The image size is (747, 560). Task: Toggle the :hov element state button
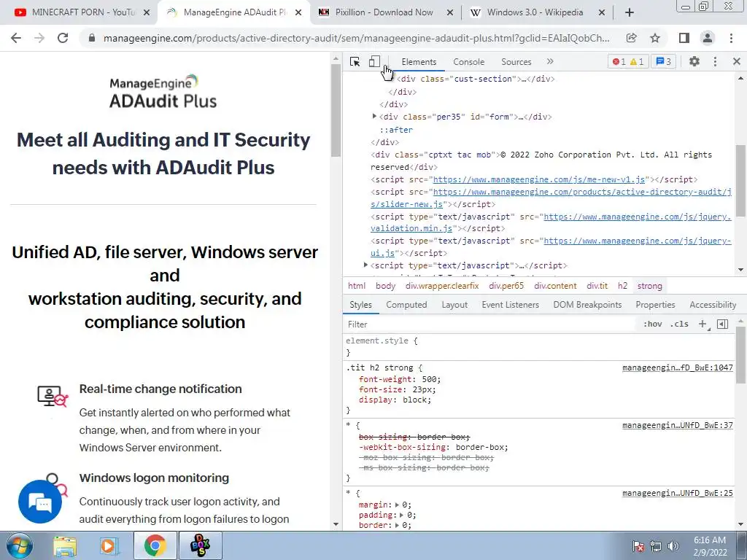[x=652, y=324]
